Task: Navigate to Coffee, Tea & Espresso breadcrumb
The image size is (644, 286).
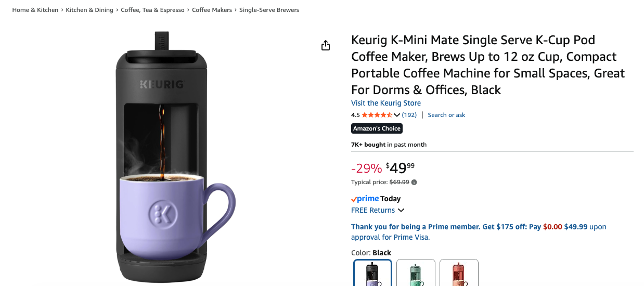Action: pos(152,10)
